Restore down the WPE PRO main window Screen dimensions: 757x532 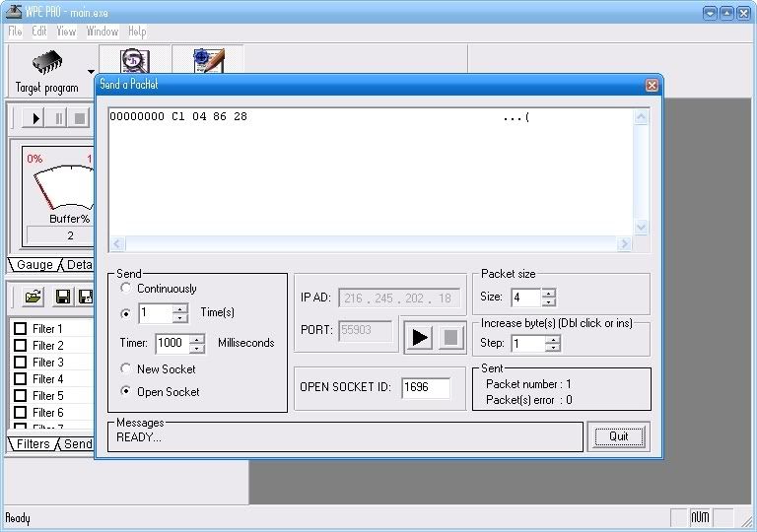point(726,13)
